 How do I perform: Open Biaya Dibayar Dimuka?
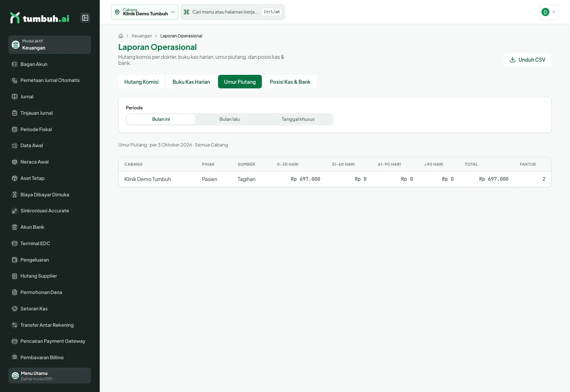click(50, 195)
